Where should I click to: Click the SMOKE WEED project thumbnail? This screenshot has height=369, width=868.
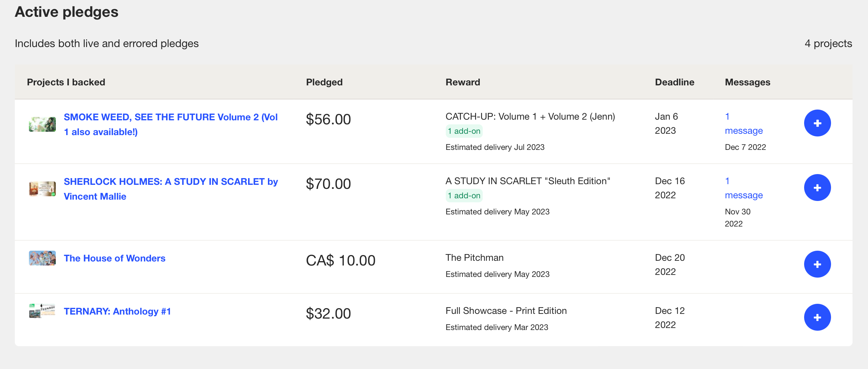(42, 124)
